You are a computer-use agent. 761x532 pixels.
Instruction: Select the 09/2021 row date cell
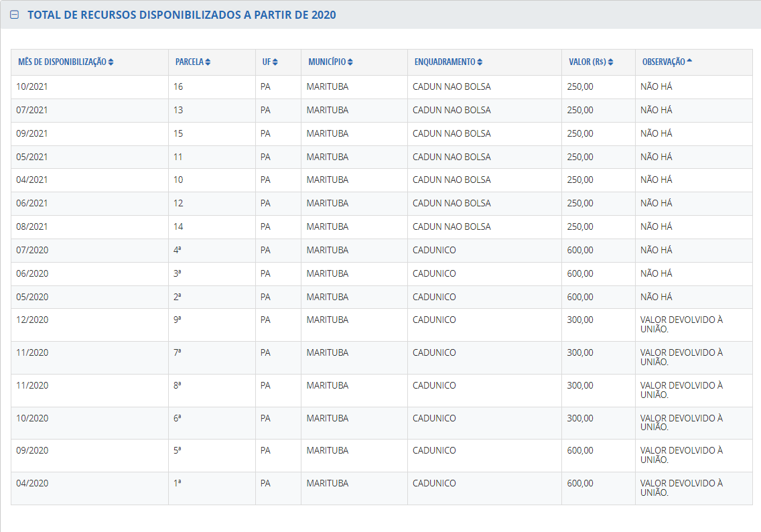[32, 134]
